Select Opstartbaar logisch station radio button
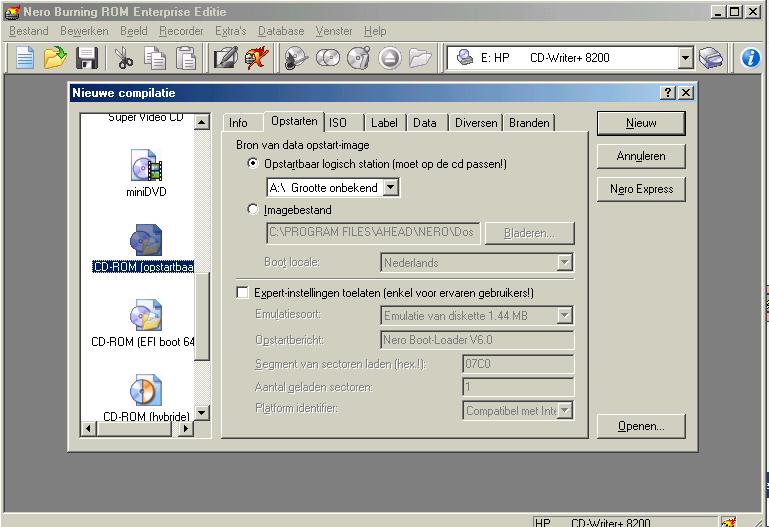 [253, 163]
